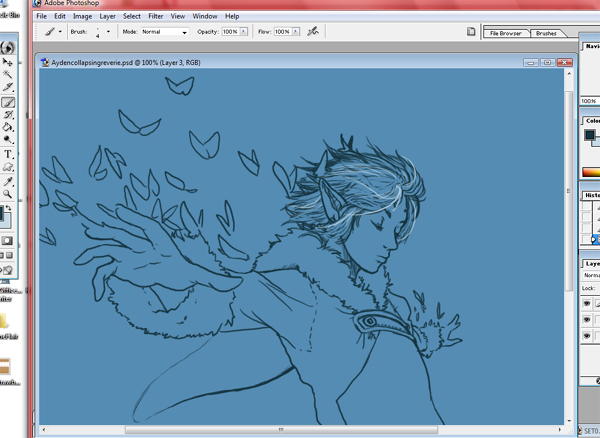
Task: Select the Magic Wand tool
Action: coord(8,75)
